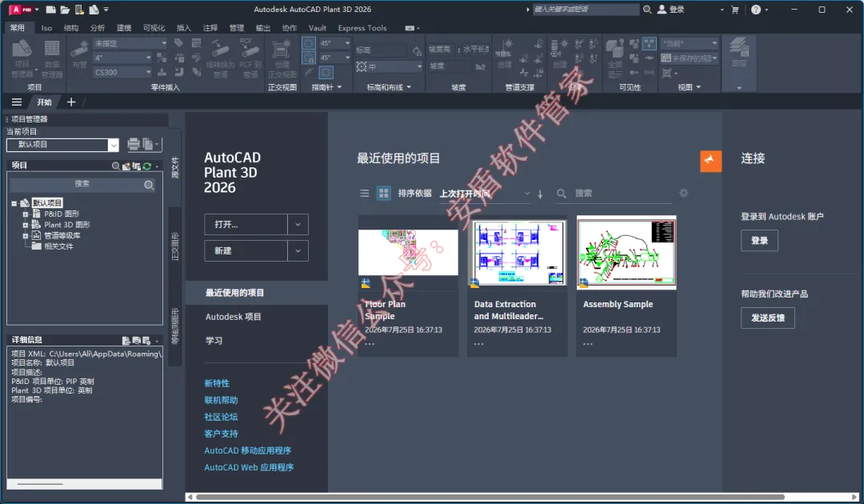Open the Vault ribbon tab
The width and height of the screenshot is (864, 504).
tap(318, 27)
